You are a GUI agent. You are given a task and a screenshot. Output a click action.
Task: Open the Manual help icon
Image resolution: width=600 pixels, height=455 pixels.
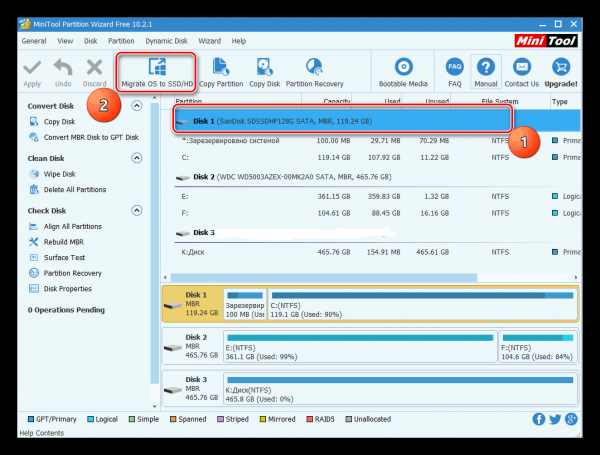(486, 72)
